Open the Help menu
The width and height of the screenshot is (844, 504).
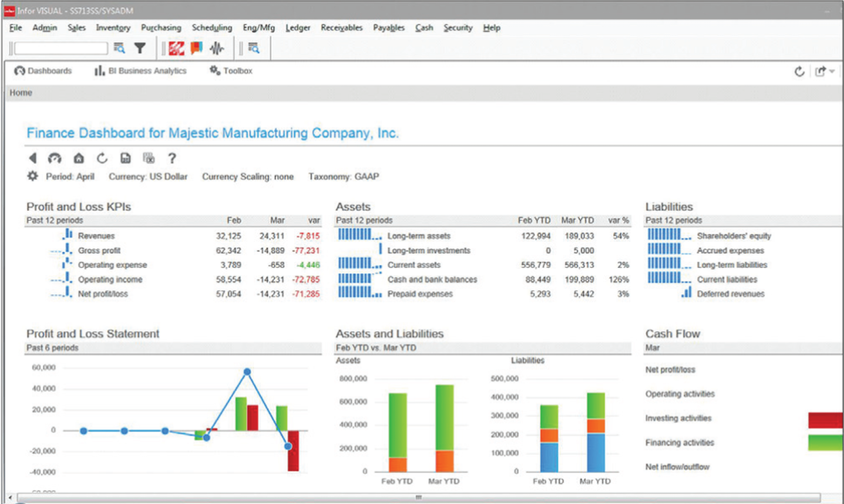coord(492,28)
